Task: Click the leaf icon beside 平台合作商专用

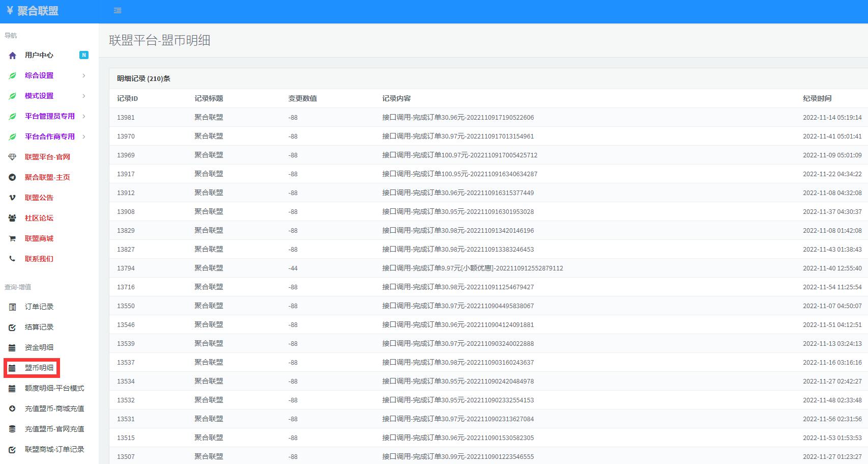Action: (x=12, y=137)
